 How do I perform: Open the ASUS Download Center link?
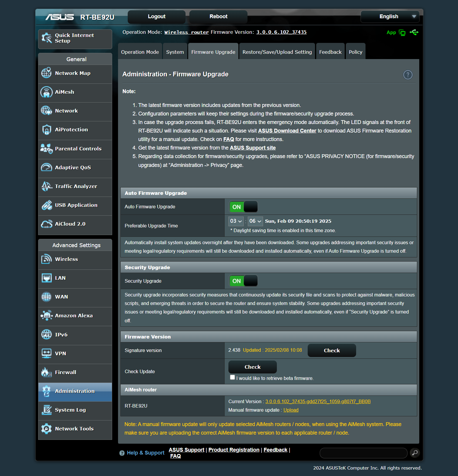287,131
